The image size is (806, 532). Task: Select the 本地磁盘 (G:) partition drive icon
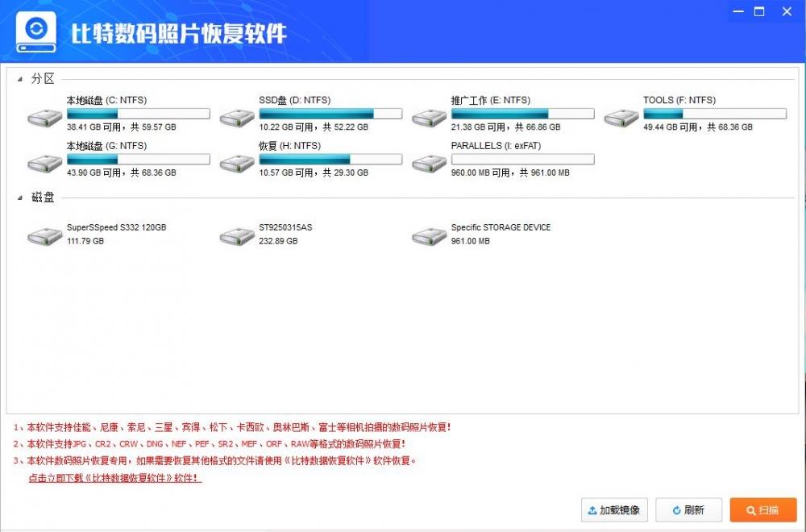point(45,163)
